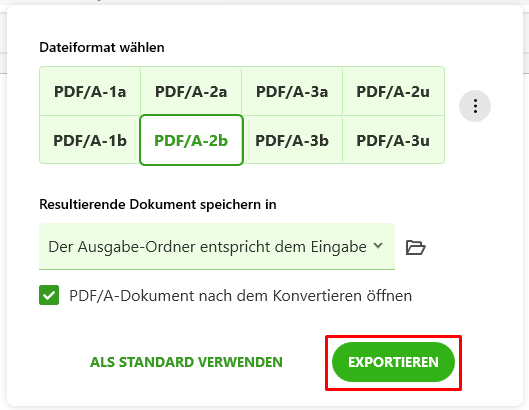Pick the PDF/A-2u format tile
The height and width of the screenshot is (410, 529).
coord(393,91)
